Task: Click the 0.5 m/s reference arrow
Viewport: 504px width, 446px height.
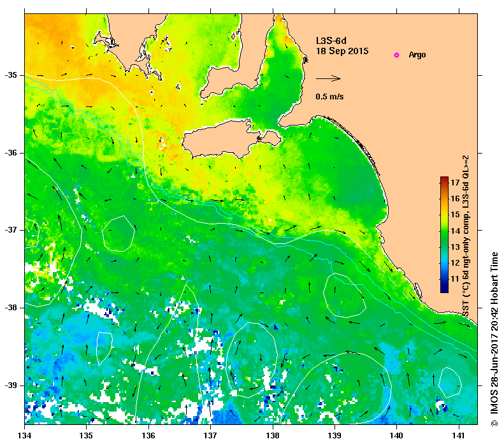Action: 328,78
